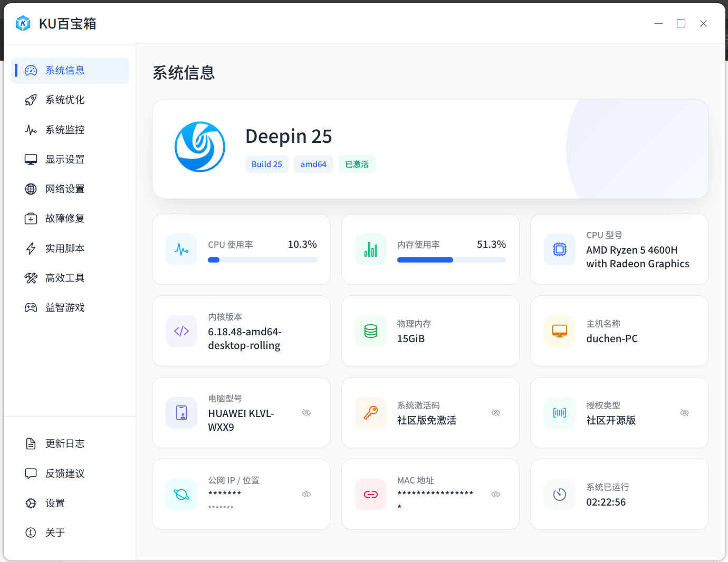Click the 内存使用率 progress bar
The height and width of the screenshot is (562, 728).
pos(452,260)
